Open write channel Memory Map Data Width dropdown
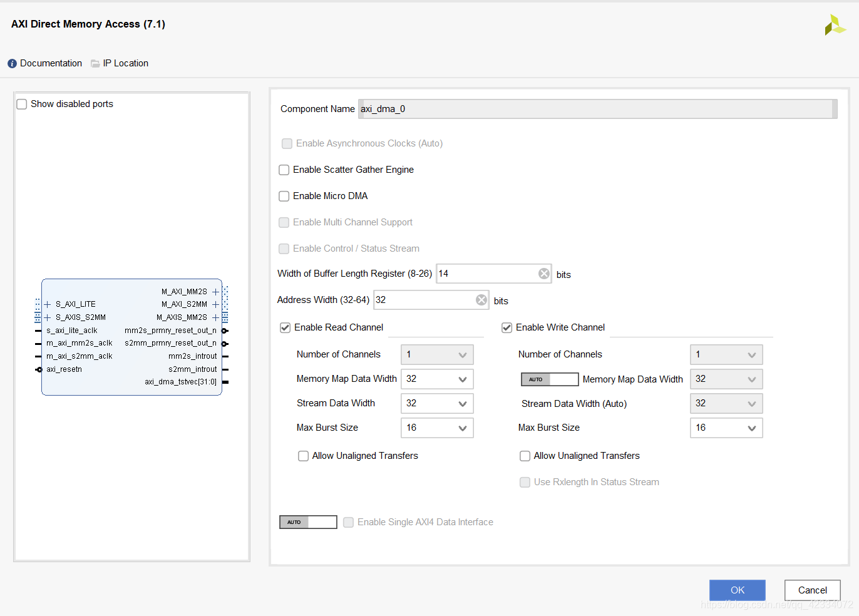Viewport: 859px width, 616px height. (x=726, y=379)
